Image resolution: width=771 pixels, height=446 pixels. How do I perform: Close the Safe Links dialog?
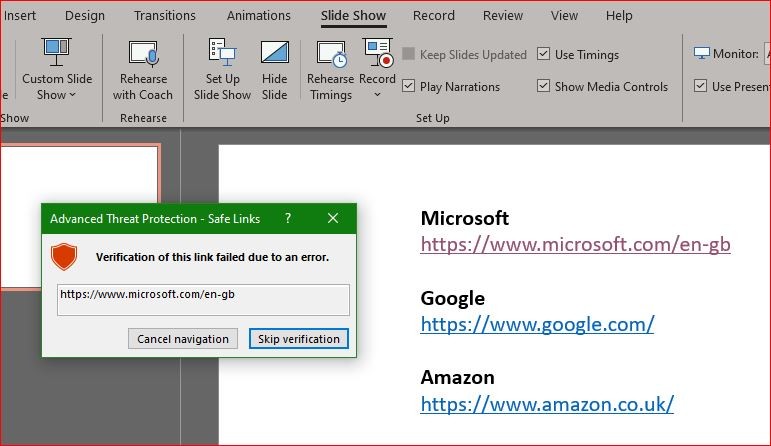(x=333, y=218)
